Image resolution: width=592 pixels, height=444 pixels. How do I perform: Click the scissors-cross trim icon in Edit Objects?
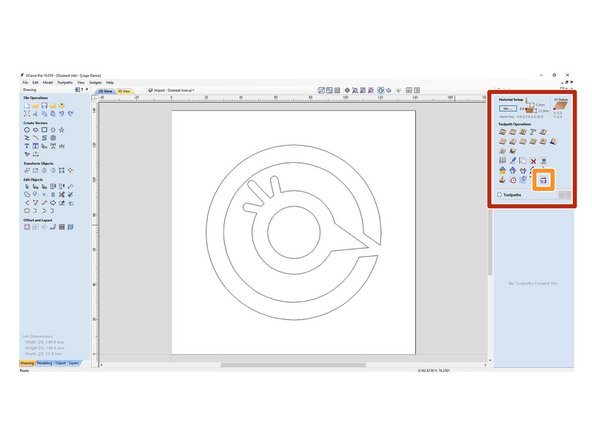[x=62, y=194]
